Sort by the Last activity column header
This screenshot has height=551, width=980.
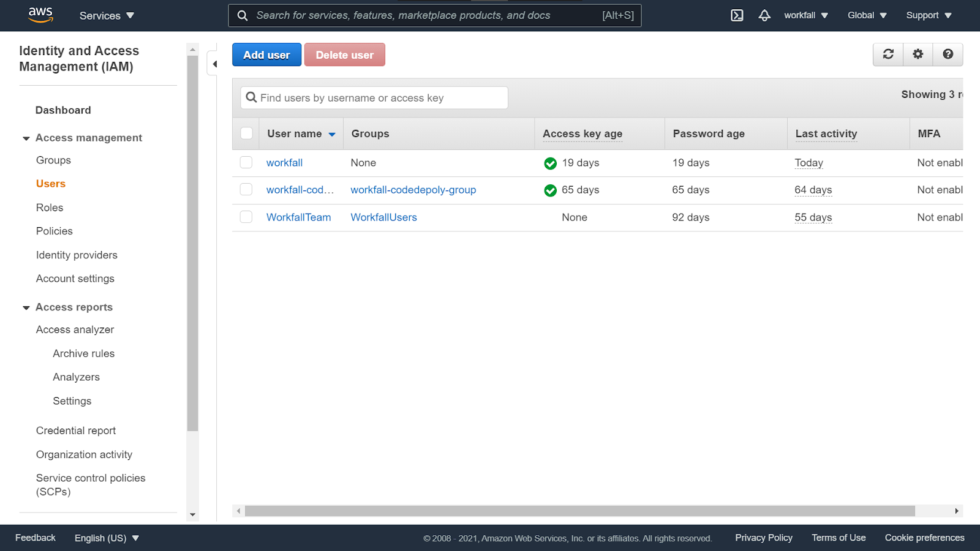click(x=826, y=133)
